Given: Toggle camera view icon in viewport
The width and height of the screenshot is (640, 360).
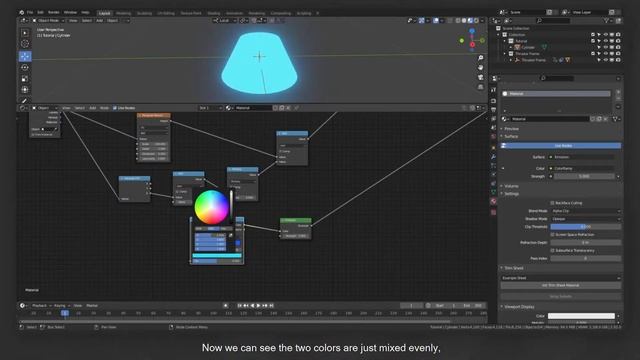Looking at the screenshot, I should (x=480, y=77).
